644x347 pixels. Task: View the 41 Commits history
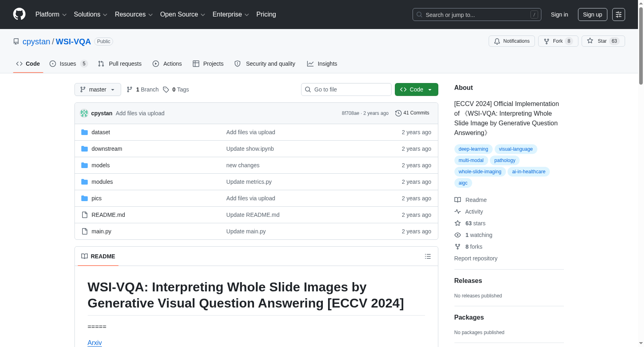[412, 113]
